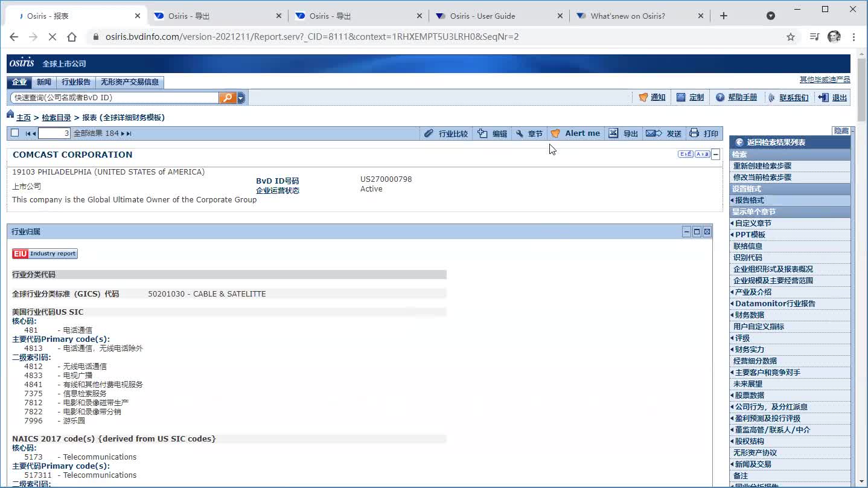This screenshot has width=868, height=488.
Task: Click the 其他毕威迪产品 link
Action: [825, 80]
